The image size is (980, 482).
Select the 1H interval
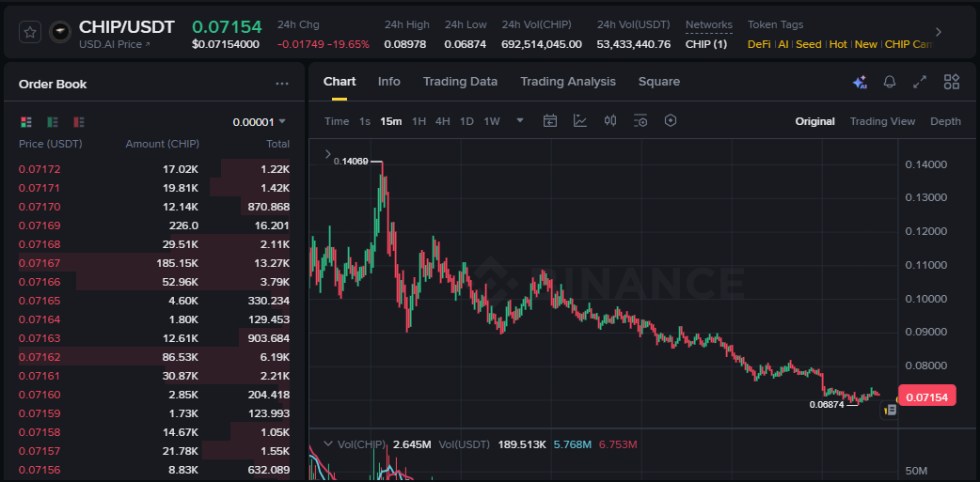point(419,121)
